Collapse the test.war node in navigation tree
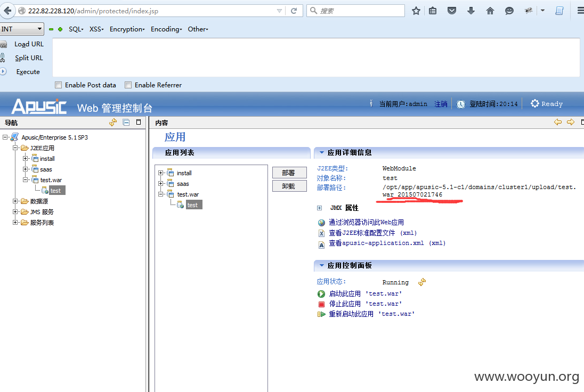 coord(26,180)
